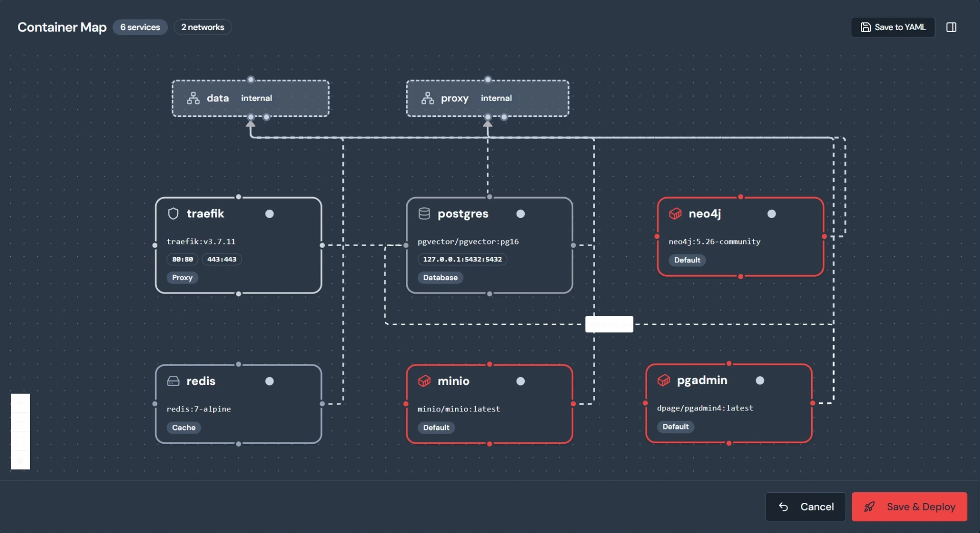Click the 2 networks badge
The image size is (980, 533).
pyautogui.click(x=203, y=27)
